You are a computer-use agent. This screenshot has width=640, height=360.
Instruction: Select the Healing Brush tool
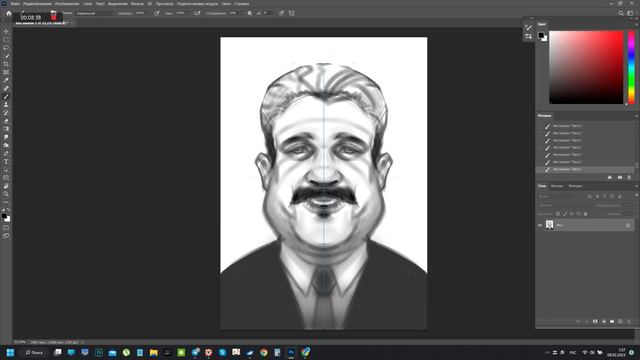coord(6,89)
